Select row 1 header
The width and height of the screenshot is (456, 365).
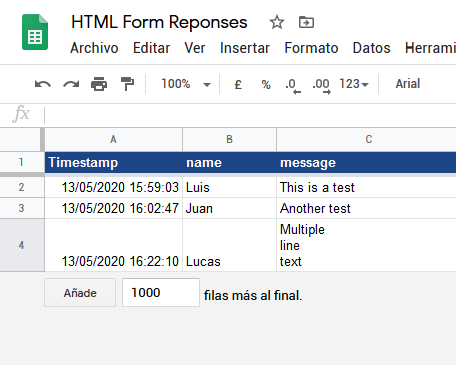(21, 162)
